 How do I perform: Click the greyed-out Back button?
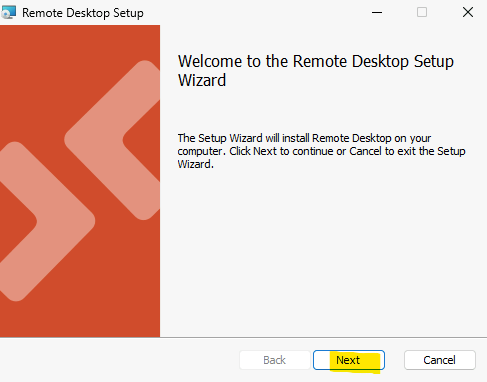click(x=275, y=360)
